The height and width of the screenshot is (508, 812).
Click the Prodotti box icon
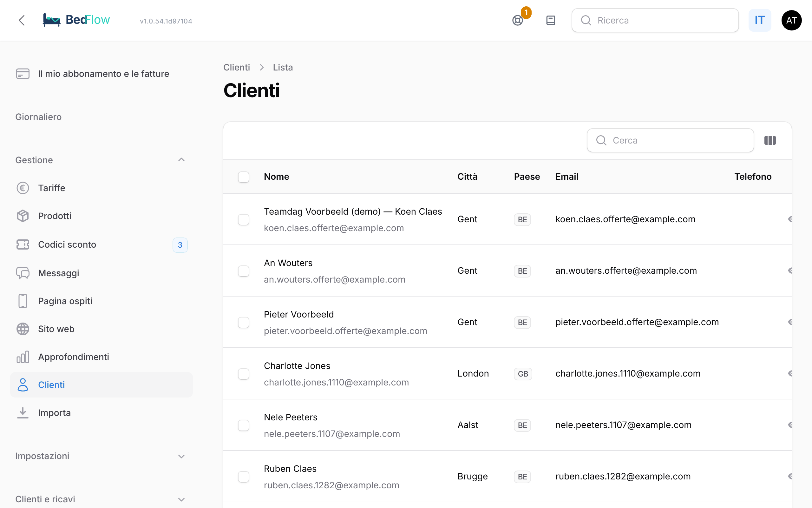pyautogui.click(x=23, y=216)
